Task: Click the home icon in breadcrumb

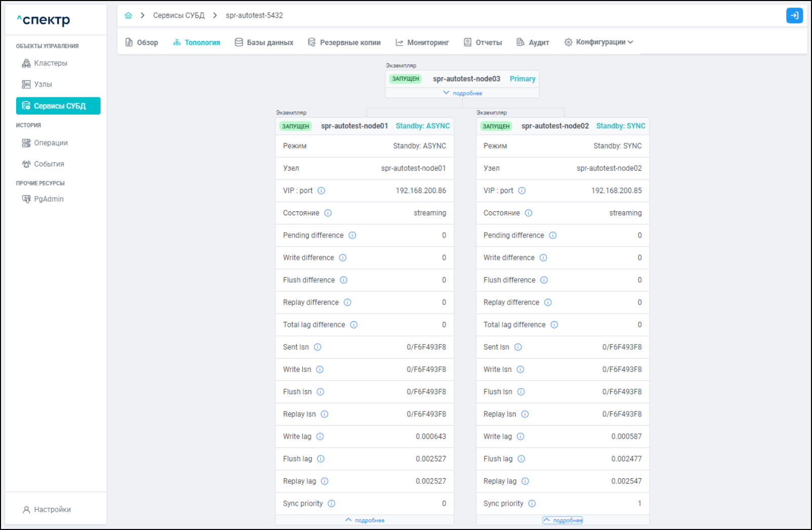Action: pos(129,16)
